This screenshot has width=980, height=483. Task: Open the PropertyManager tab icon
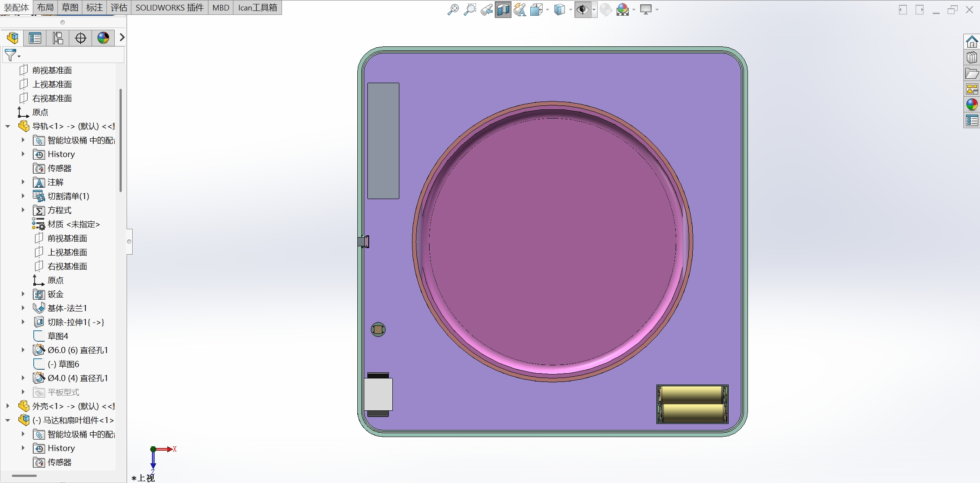pos(35,38)
